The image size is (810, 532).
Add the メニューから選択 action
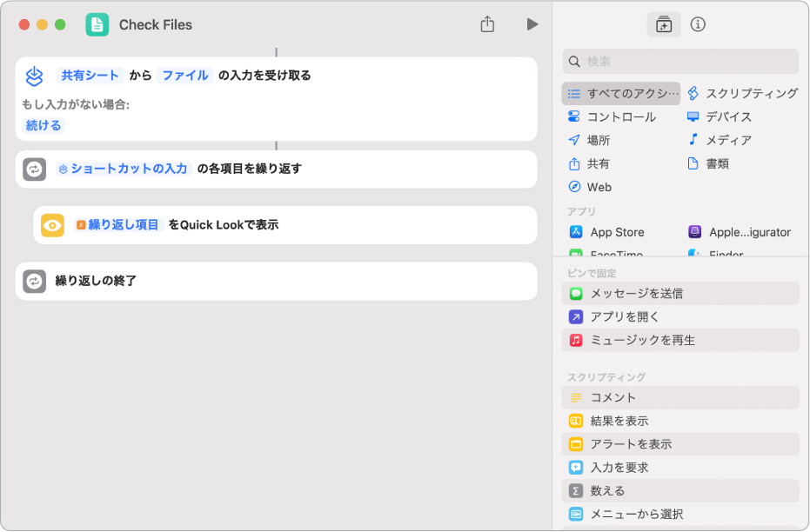point(680,514)
